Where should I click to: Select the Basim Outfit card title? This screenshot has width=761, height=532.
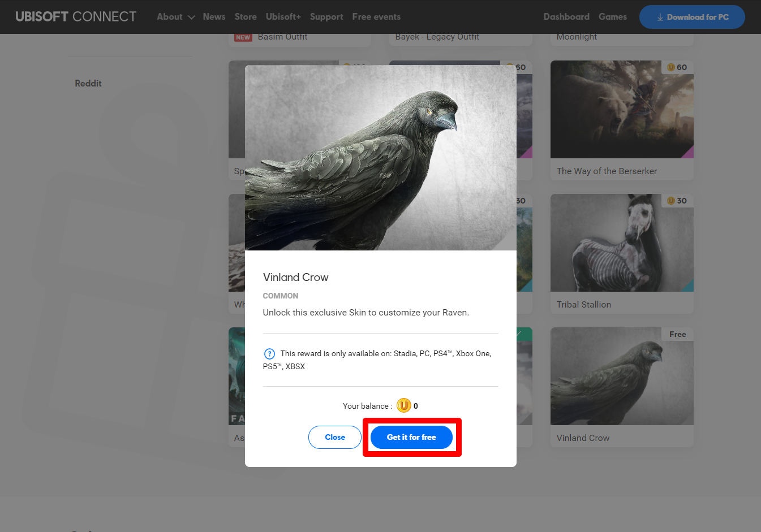click(282, 37)
